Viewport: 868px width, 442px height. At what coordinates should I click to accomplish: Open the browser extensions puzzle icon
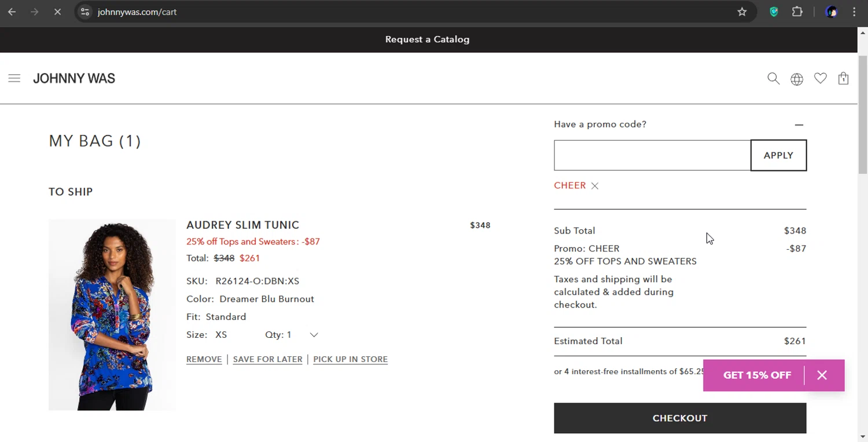point(797,12)
